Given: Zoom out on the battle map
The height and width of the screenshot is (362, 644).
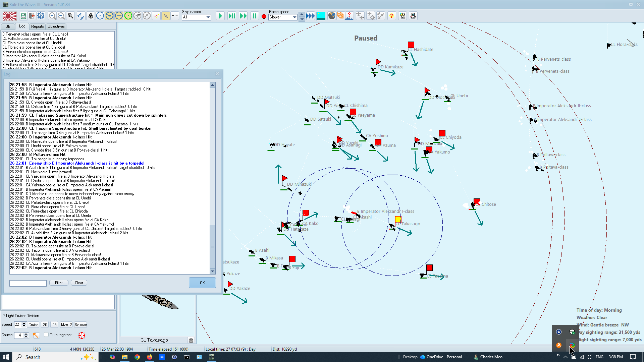Looking at the screenshot, I should pos(61,16).
